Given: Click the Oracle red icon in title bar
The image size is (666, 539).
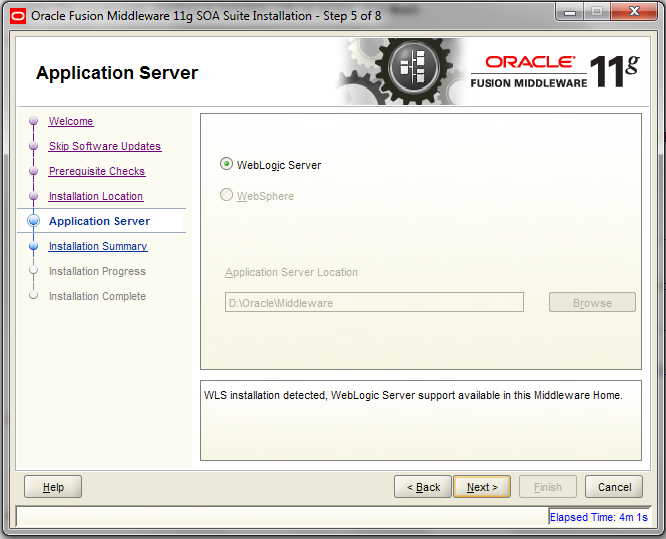Looking at the screenshot, I should tap(18, 16).
